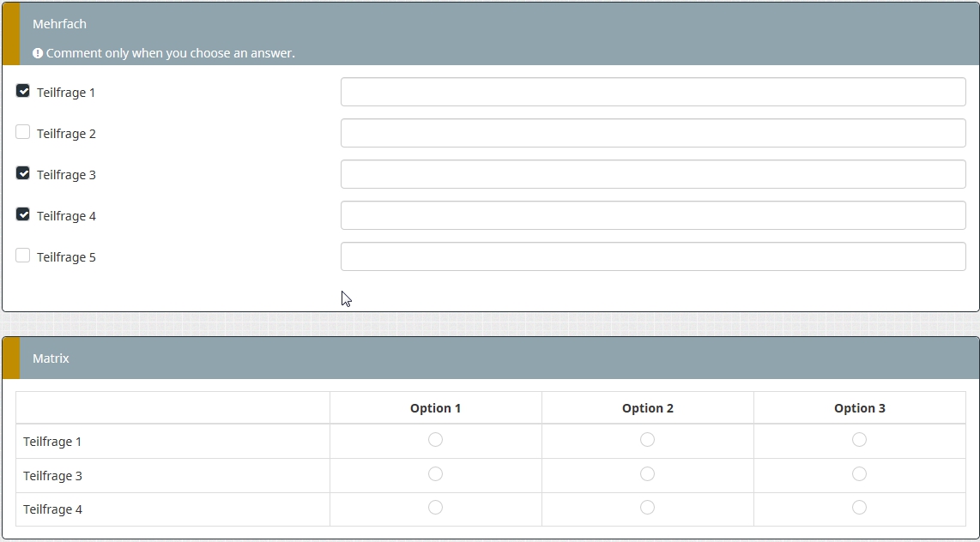980x542 pixels.
Task: Click the Teilfrage 2 comment field
Action: click(x=653, y=133)
